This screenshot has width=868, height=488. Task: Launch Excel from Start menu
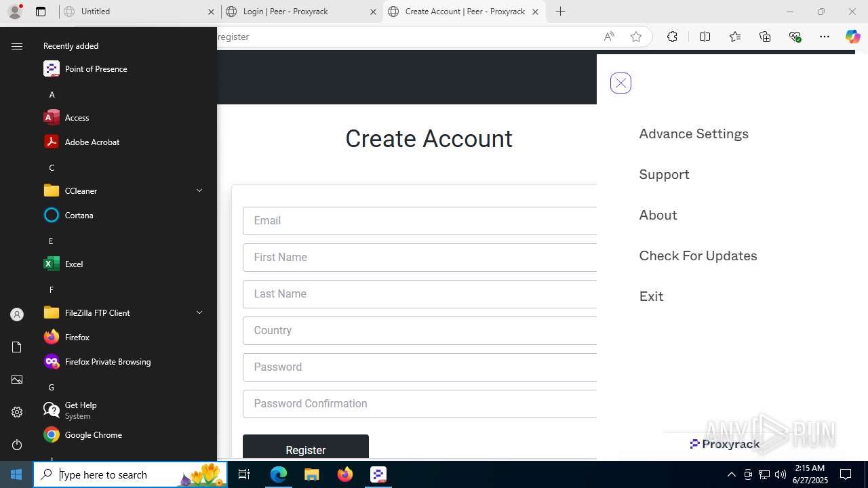pos(125,264)
